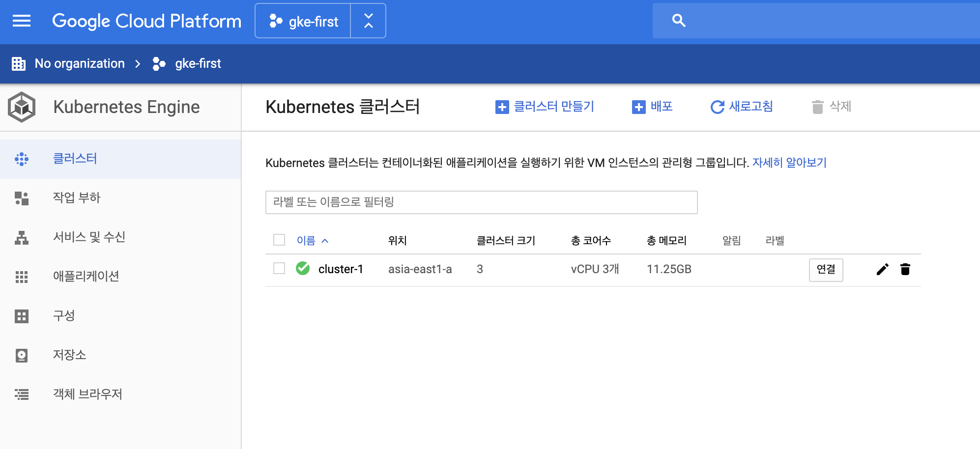Toggle the cluster-1 row checkbox

click(x=279, y=268)
